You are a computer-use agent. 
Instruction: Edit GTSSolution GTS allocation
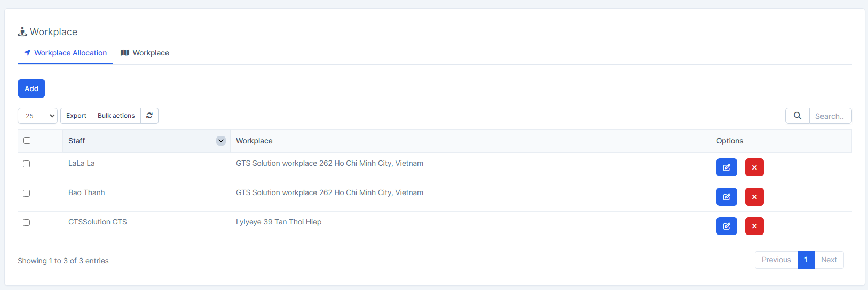[x=727, y=226]
